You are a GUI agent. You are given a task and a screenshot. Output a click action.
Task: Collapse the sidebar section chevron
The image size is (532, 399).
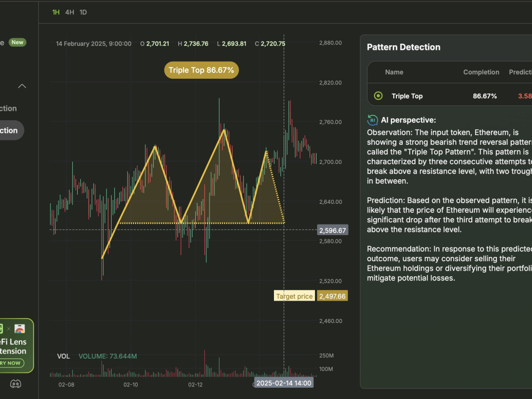(22, 86)
